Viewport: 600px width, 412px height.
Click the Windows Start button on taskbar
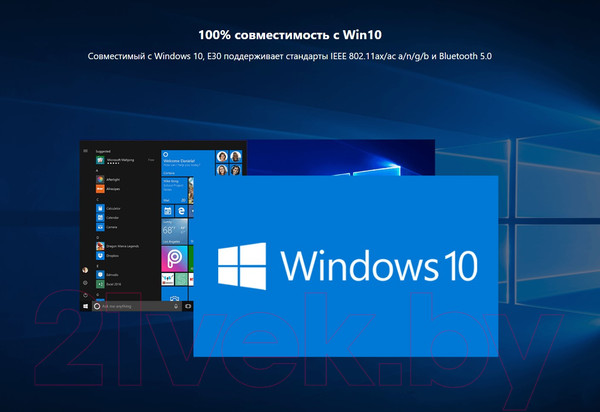tap(85, 306)
